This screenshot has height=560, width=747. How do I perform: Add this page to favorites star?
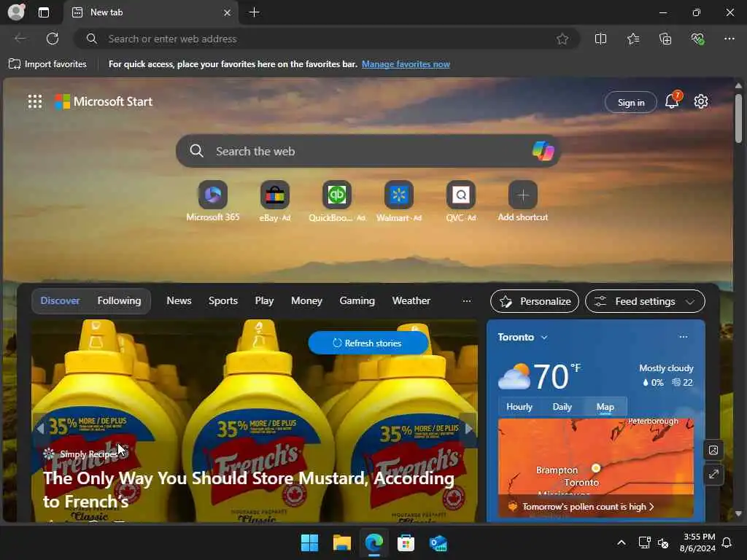(x=562, y=39)
